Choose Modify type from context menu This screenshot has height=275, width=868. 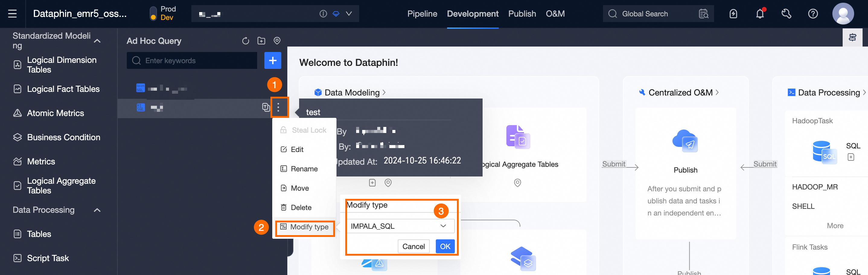tap(305, 227)
